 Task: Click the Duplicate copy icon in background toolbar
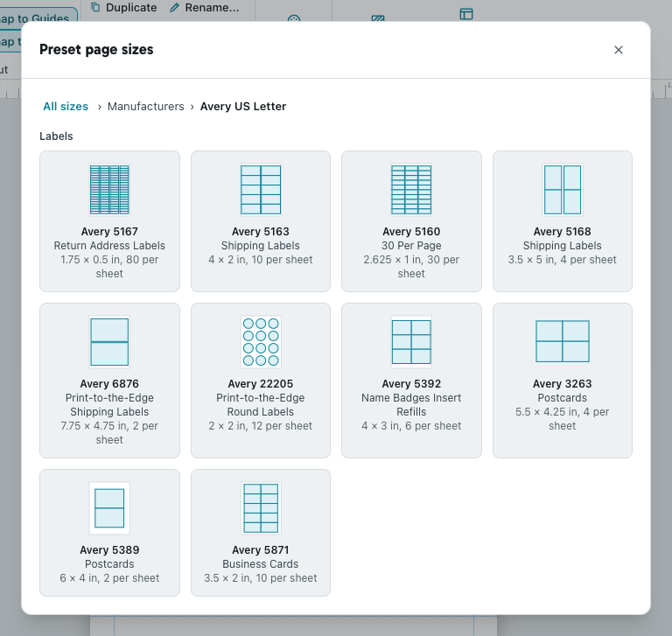click(x=95, y=7)
